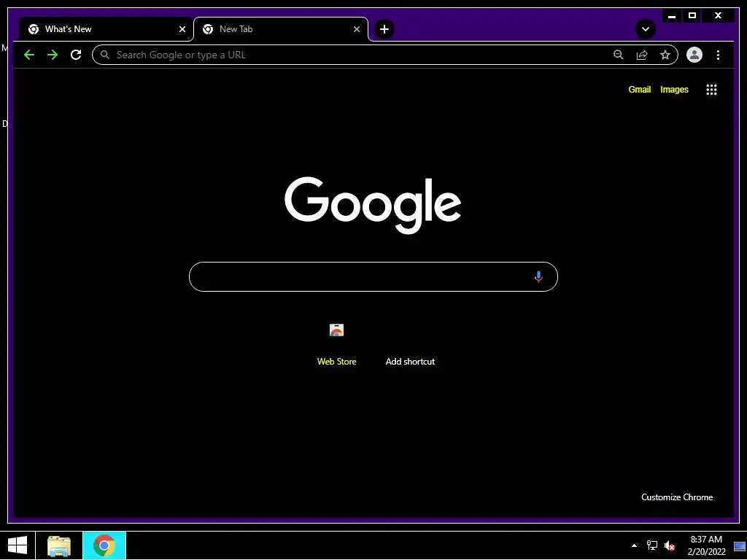Click the zoom magnifier icon in address bar
This screenshot has width=747, height=560.
pyautogui.click(x=619, y=55)
